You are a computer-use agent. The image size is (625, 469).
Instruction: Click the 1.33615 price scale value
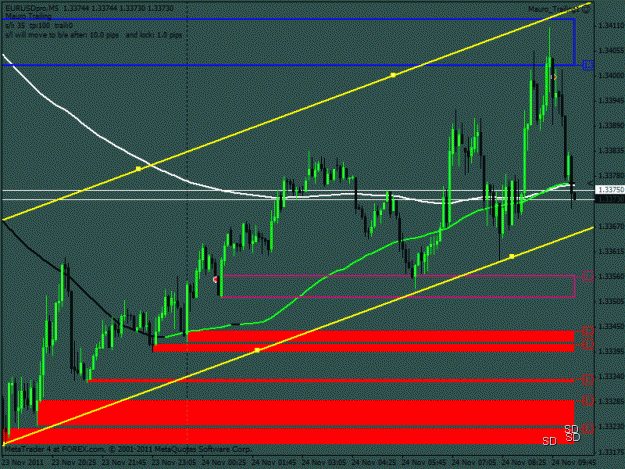[611, 251]
